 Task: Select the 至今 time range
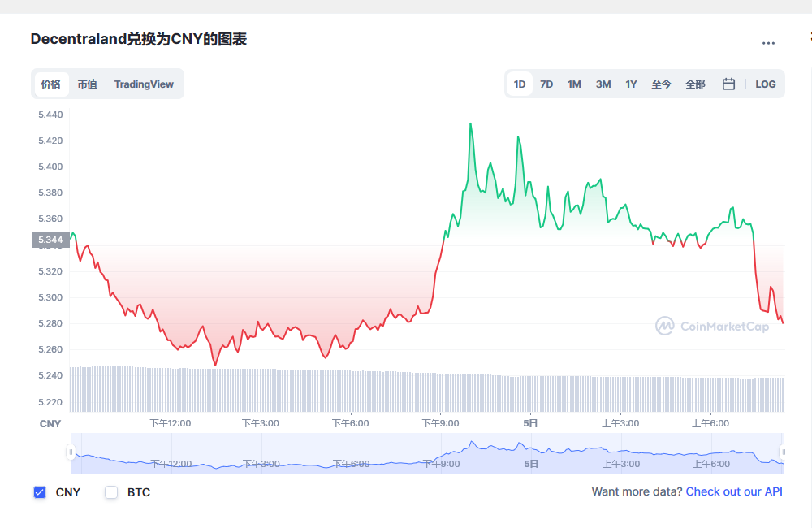tap(661, 84)
